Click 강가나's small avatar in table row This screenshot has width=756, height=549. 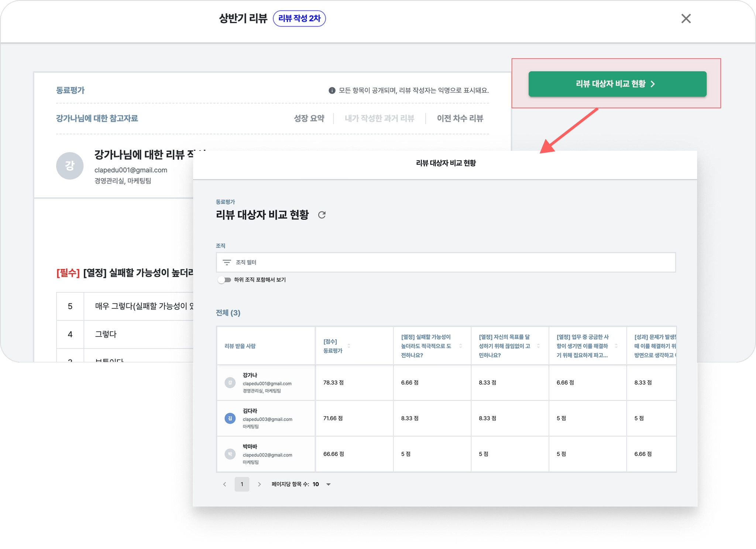pos(230,383)
